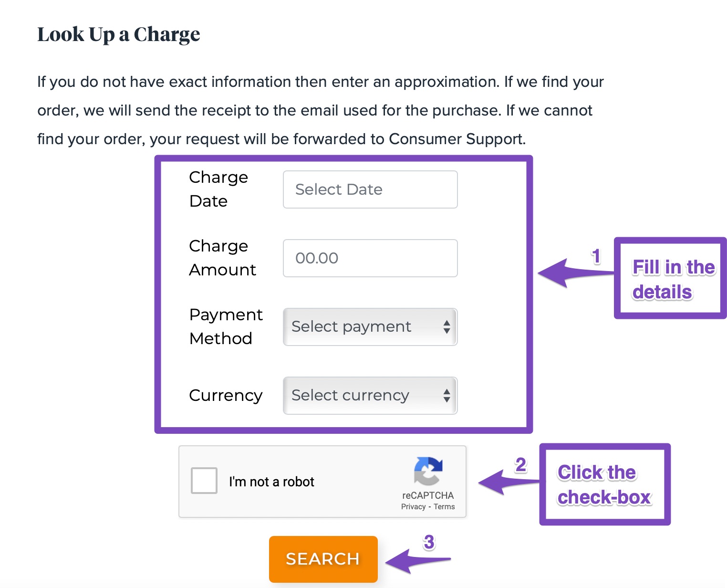Click the Look Up a Charge heading
Screen dimensions: 727x588
119,35
